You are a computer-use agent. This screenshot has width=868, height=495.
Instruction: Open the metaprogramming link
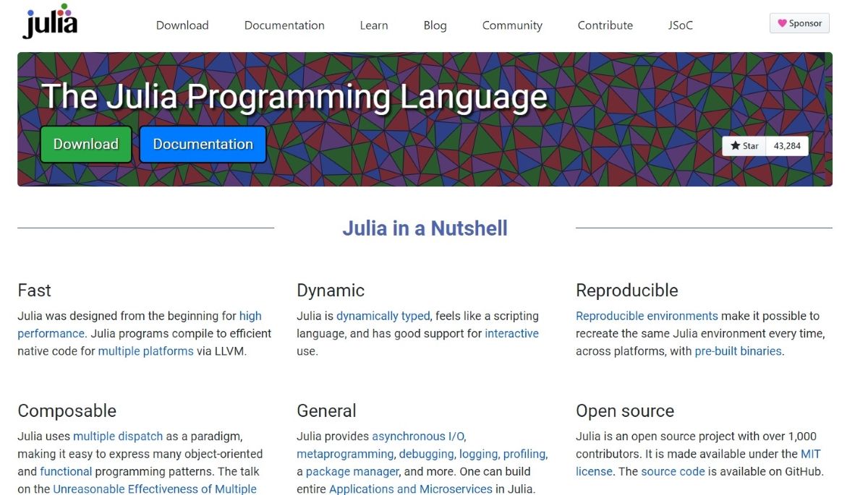(x=345, y=453)
